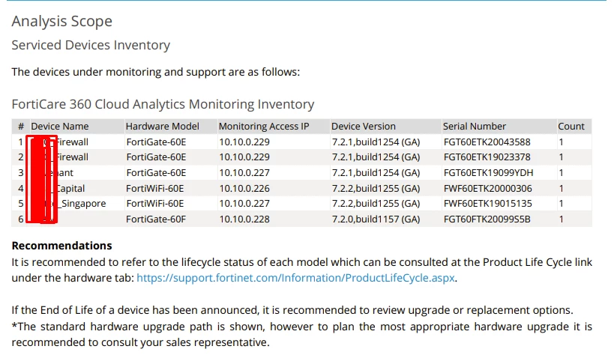Viewport: 614px width, 364px height.
Task: Click the Count column header
Action: click(x=571, y=127)
